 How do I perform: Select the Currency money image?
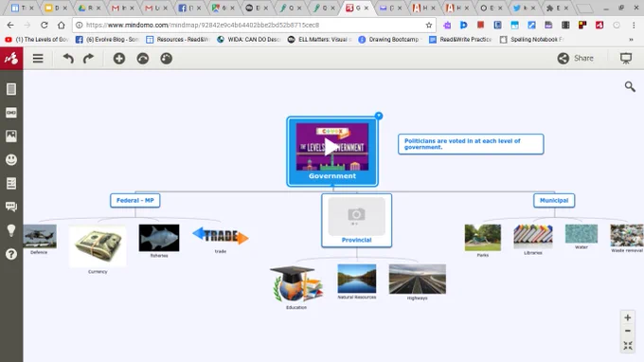pos(98,246)
